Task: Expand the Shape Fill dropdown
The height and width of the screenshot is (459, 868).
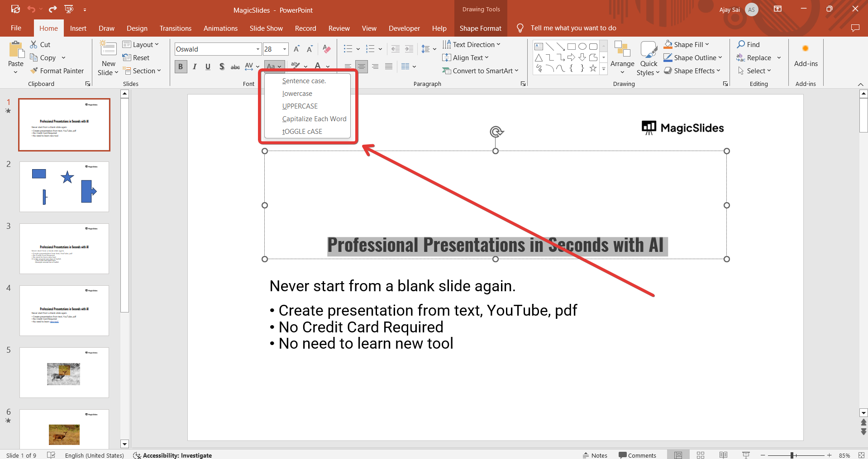Action: click(707, 44)
